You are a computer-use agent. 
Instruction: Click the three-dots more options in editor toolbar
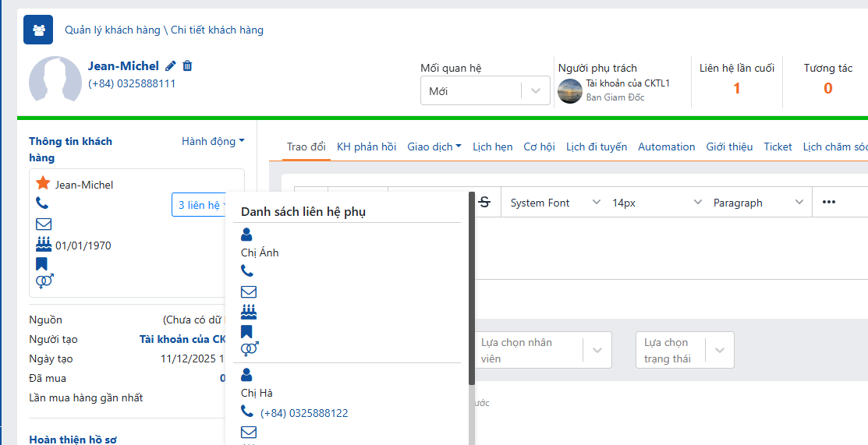[x=828, y=203]
